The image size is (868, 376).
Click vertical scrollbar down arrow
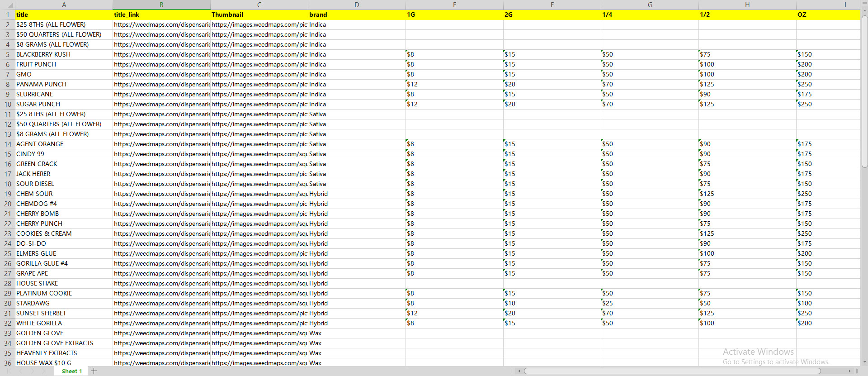pos(864,362)
